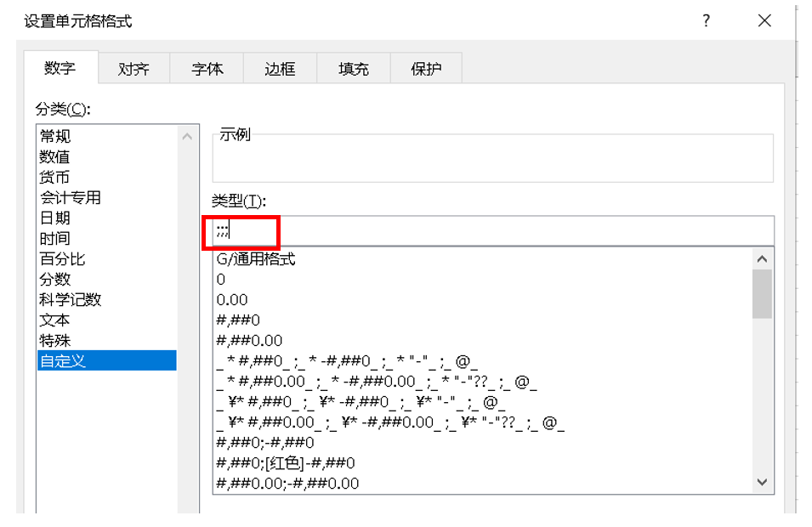Choose the 会计专用 category
The width and height of the screenshot is (812, 527).
(x=107, y=197)
